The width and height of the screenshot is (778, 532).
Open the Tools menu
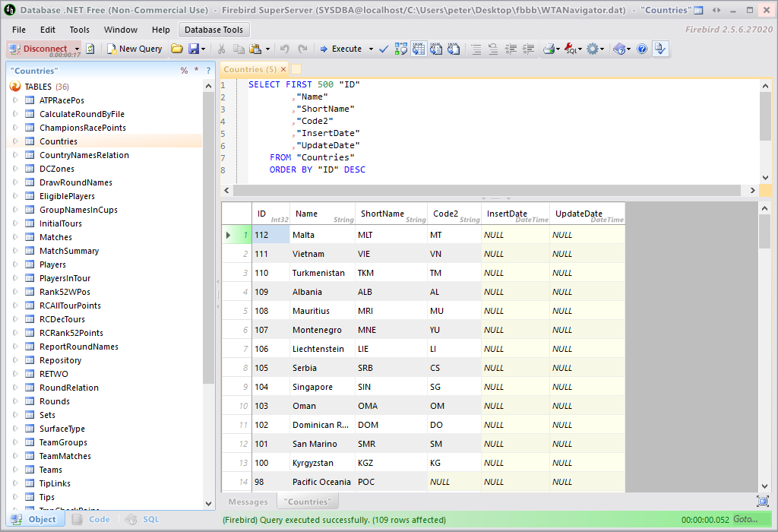tap(79, 30)
